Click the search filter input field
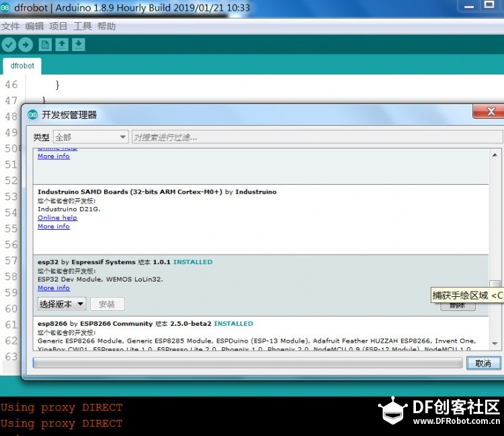 [x=317, y=137]
